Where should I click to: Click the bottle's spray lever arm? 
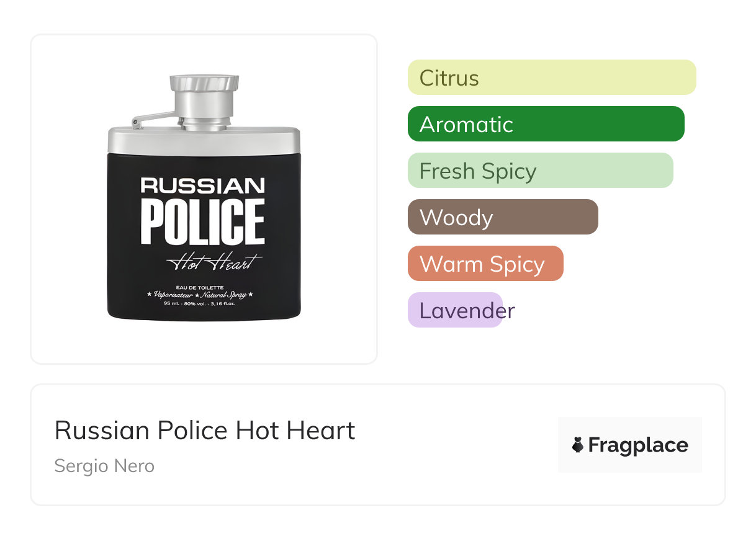point(152,117)
